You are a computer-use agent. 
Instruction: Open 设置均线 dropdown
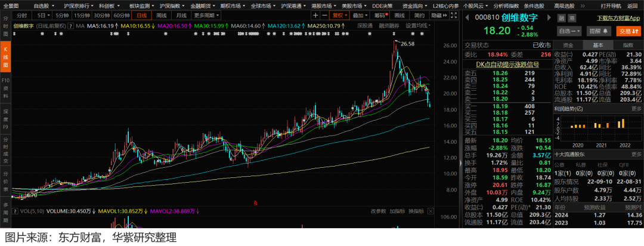(419, 26)
